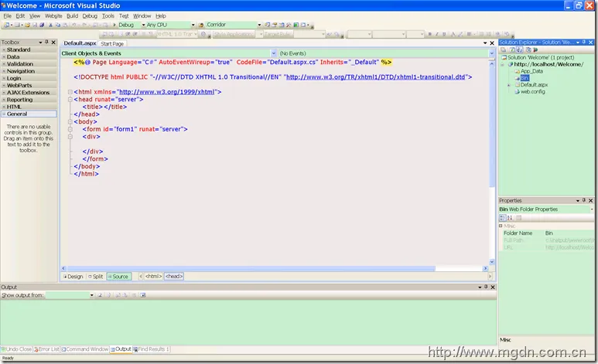Open the Tools menu

[108, 16]
